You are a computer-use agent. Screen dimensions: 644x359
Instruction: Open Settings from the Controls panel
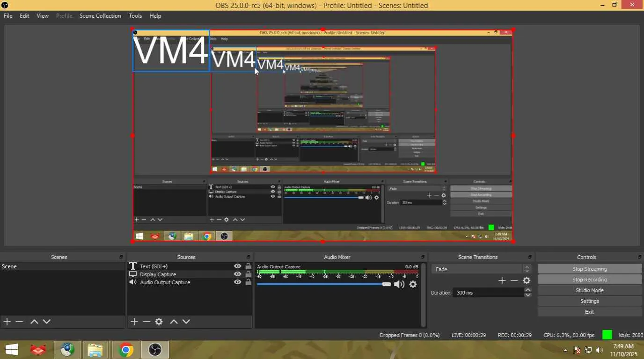[590, 301]
